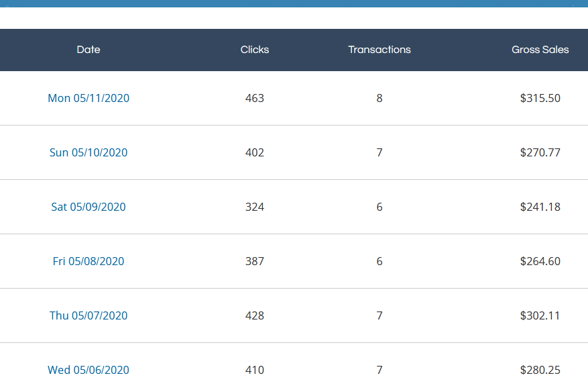Sort by Gross Sales column header
This screenshot has height=392, width=588.
coord(540,50)
